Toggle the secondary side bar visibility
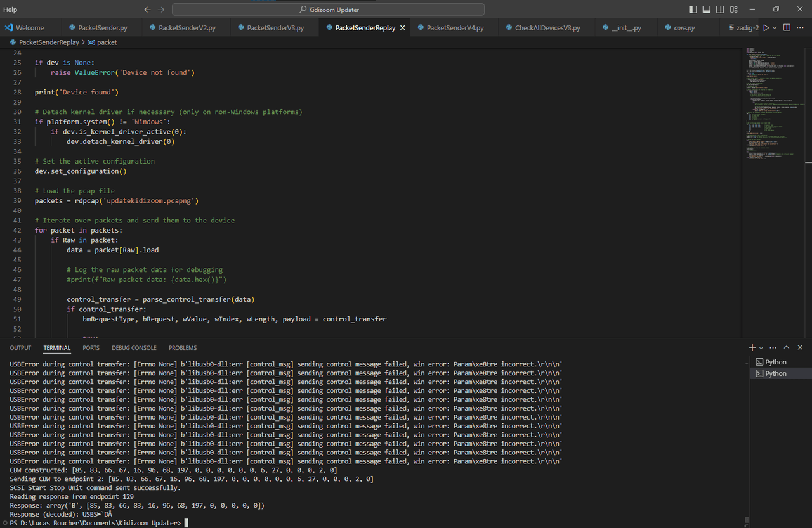Screen dimensions: 812x528 720,10
